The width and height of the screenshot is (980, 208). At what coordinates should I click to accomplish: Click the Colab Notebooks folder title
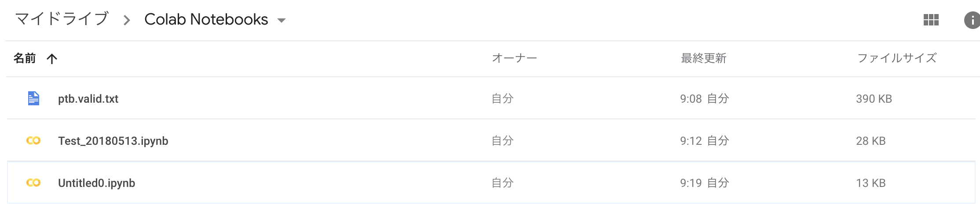click(x=206, y=19)
